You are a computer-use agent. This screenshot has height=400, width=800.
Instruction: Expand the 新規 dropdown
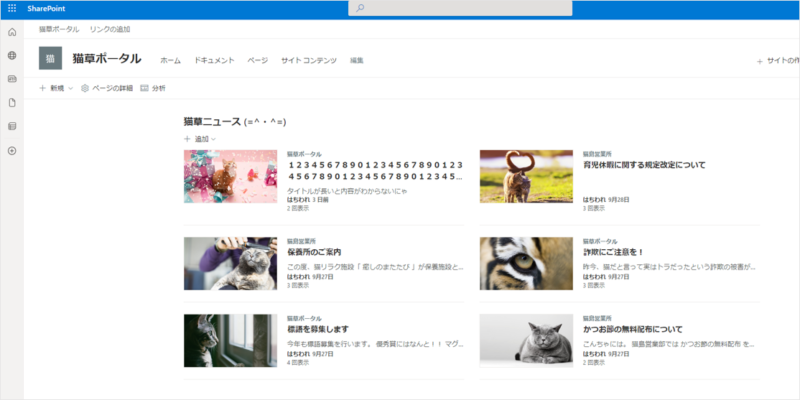point(56,89)
